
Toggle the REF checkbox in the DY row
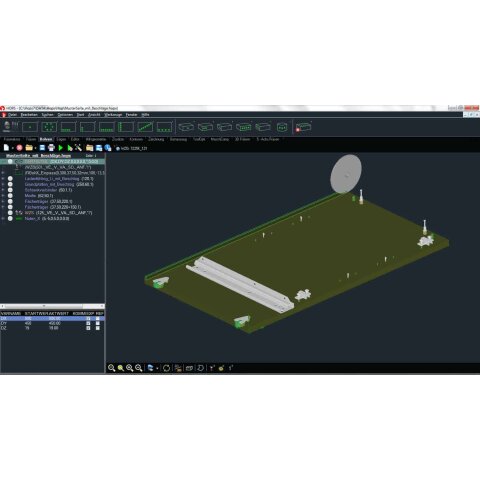point(98,323)
